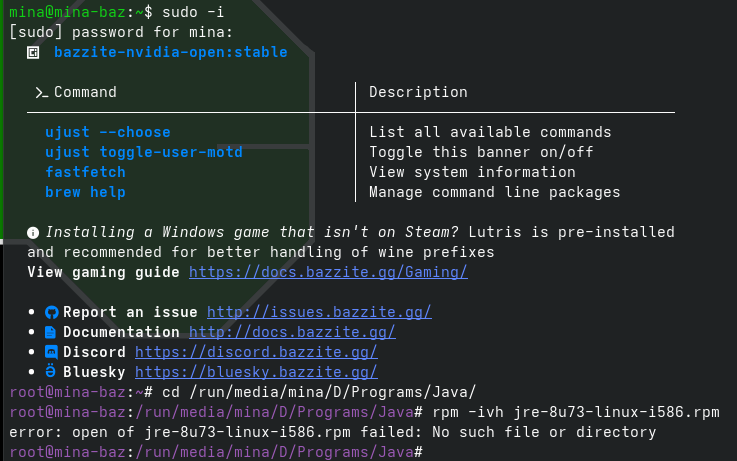Click 'View system information' description
This screenshot has width=737, height=461.
[472, 172]
